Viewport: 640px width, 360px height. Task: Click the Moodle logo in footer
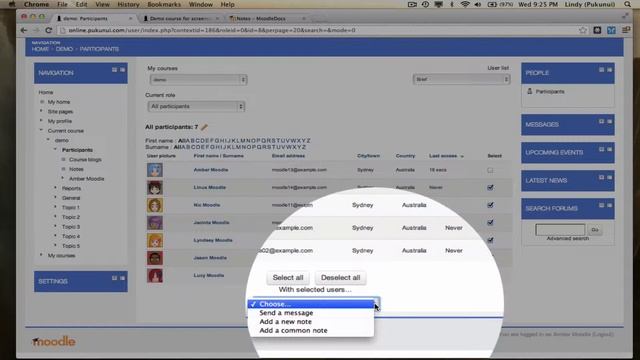[53, 341]
